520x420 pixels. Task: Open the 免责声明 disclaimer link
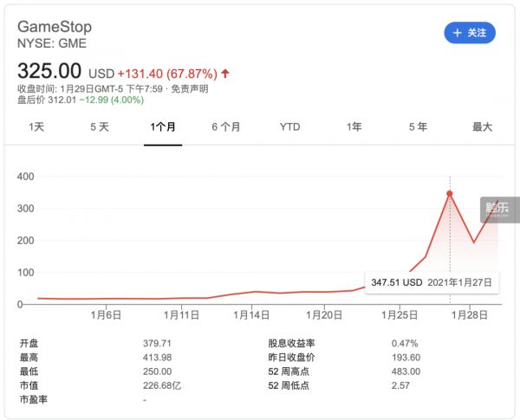(190, 88)
